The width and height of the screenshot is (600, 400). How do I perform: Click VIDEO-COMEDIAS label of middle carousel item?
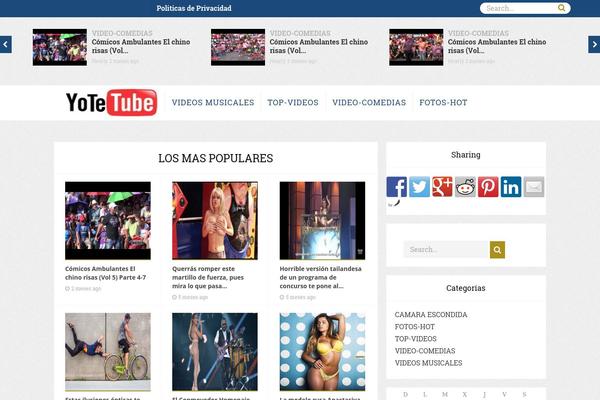coord(300,33)
